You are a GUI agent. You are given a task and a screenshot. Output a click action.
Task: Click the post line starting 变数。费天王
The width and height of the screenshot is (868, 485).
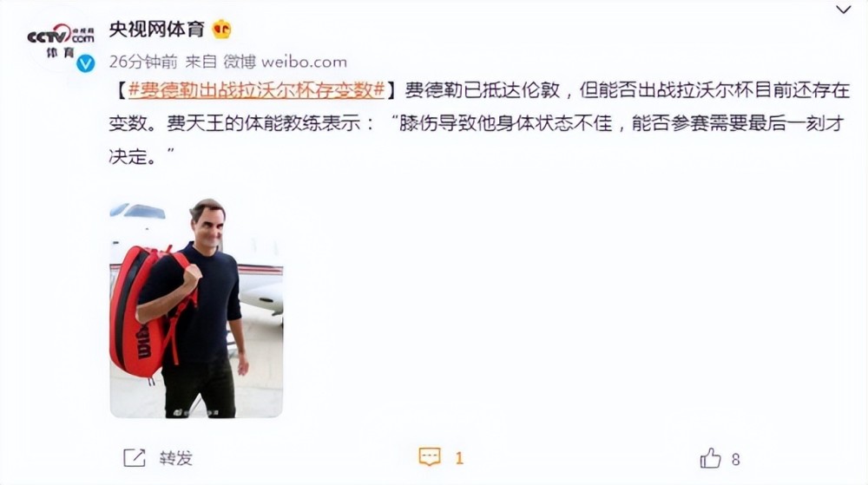476,123
